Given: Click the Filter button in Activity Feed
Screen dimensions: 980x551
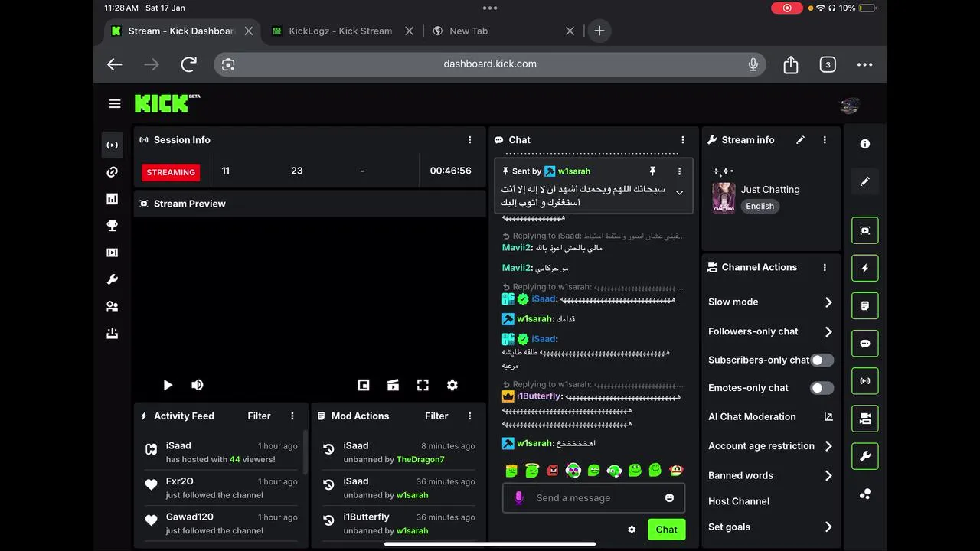Looking at the screenshot, I should pos(259,416).
